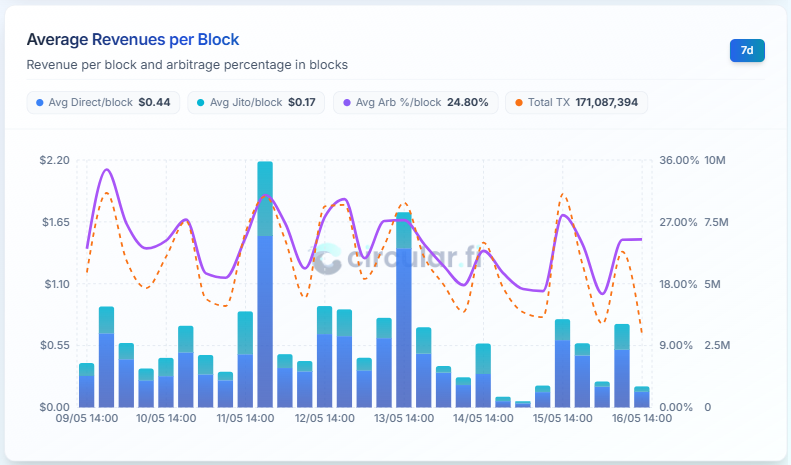Toggle the Total TX legend chip
Screen dimensions: 791x465
point(577,102)
